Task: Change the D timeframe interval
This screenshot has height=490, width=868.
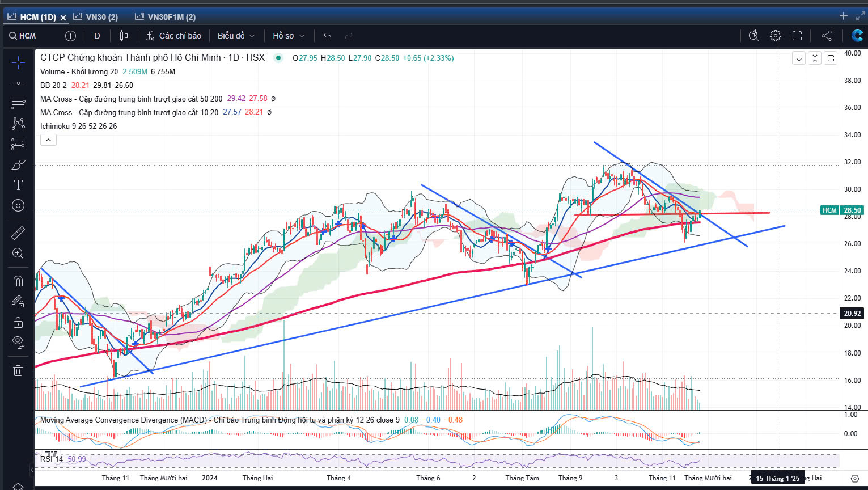Action: pyautogui.click(x=97, y=36)
